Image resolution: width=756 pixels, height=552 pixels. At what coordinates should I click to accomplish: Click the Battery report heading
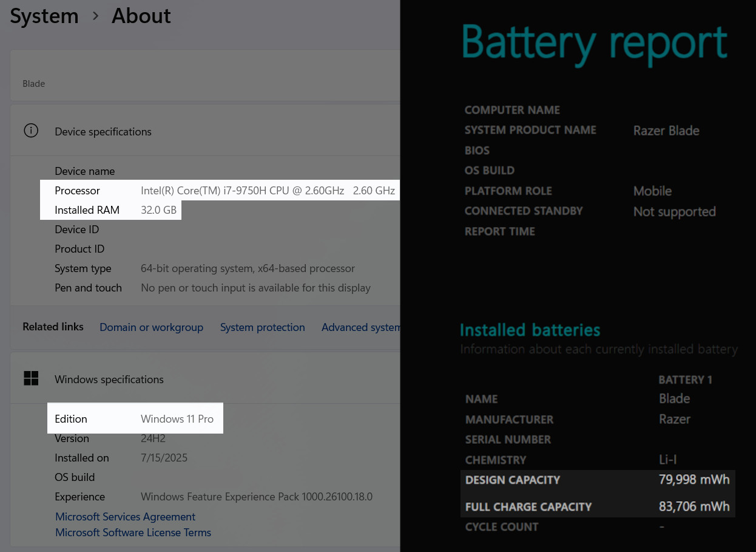pyautogui.click(x=594, y=44)
